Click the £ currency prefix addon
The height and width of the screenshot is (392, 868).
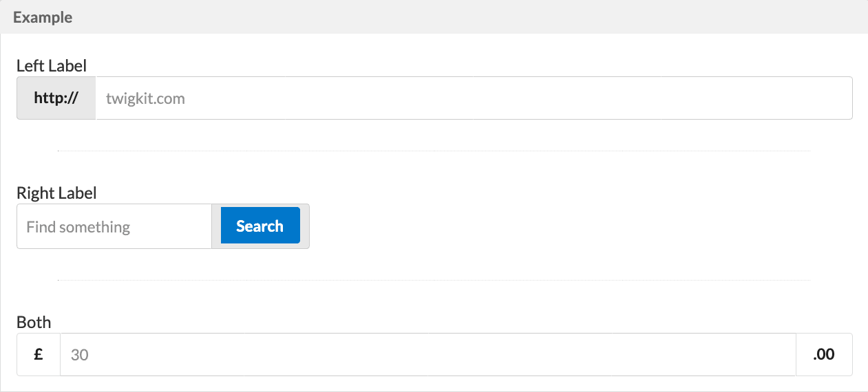(x=39, y=355)
